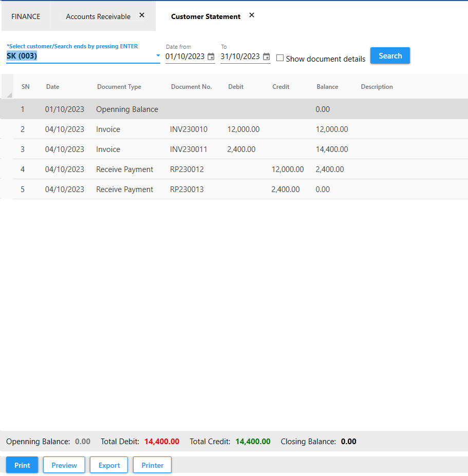Enable Show document details checkbox
The image size is (468, 476).
280,58
